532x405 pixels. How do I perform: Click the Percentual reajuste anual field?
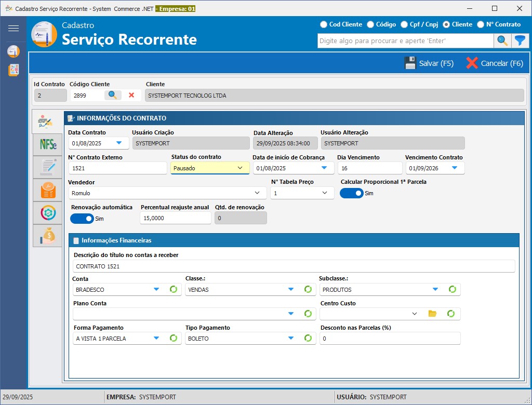click(x=175, y=218)
